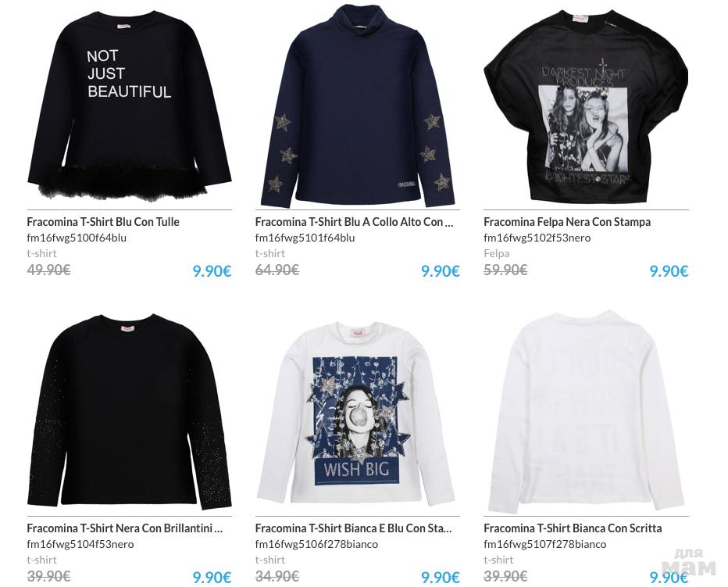Click the Felpa category label

coord(496,253)
